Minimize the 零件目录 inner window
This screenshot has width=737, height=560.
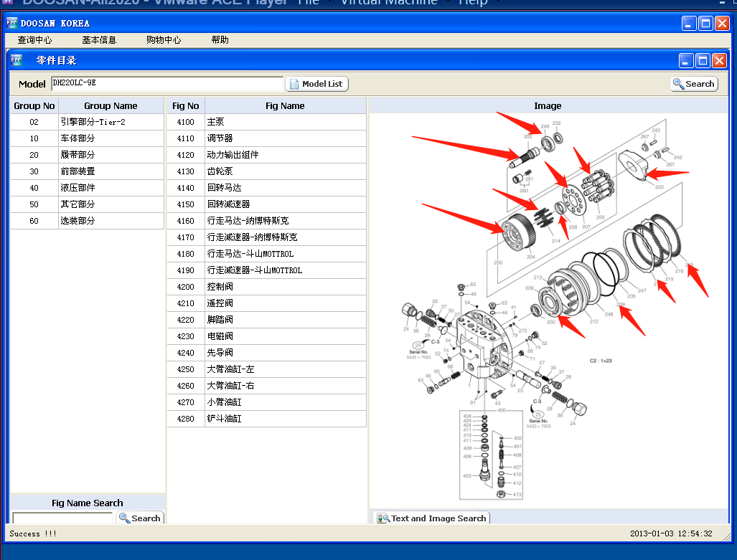click(x=686, y=60)
